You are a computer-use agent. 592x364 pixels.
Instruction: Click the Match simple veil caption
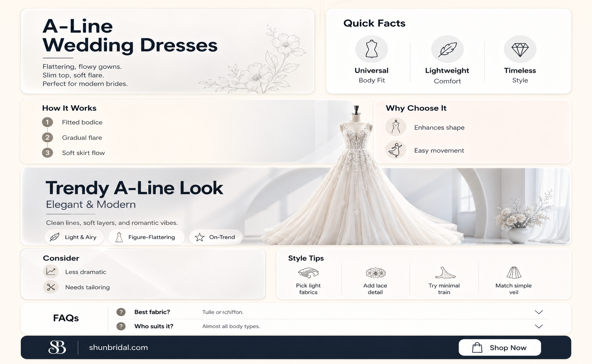point(514,289)
